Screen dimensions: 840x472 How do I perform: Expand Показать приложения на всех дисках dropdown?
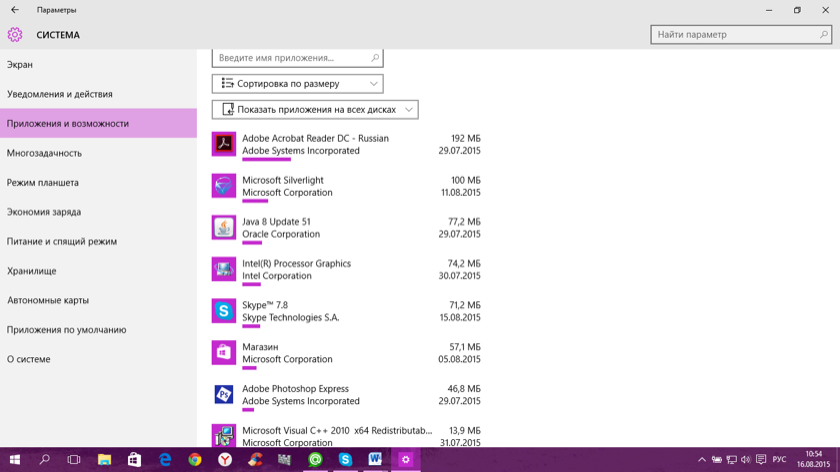[315, 110]
